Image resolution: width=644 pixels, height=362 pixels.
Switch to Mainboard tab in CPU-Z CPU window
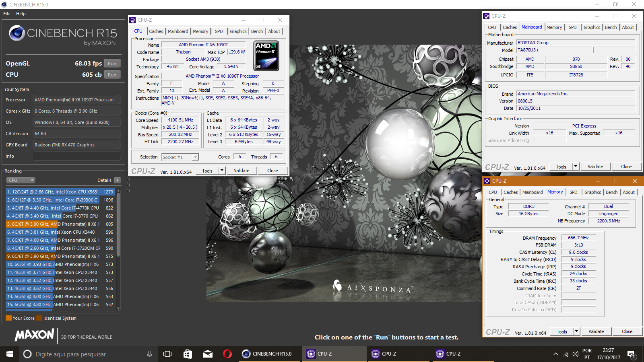pyautogui.click(x=178, y=31)
